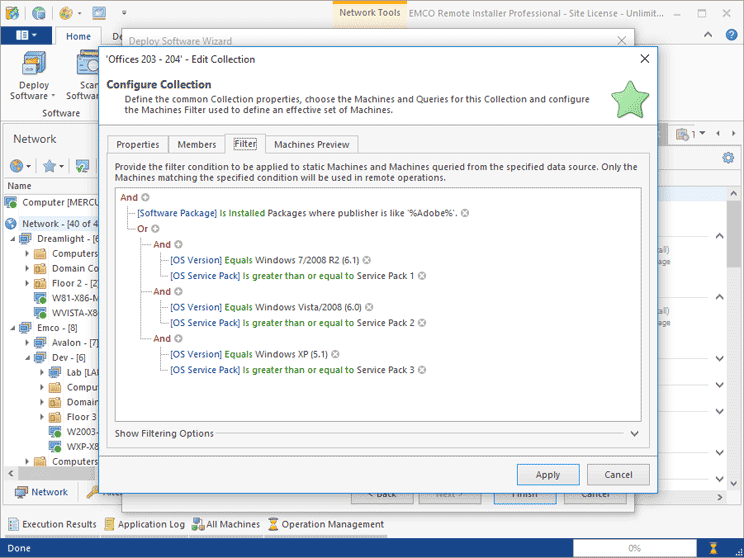The image size is (744, 558).
Task: Click Cancel in Edit Collection dialog
Action: click(618, 475)
